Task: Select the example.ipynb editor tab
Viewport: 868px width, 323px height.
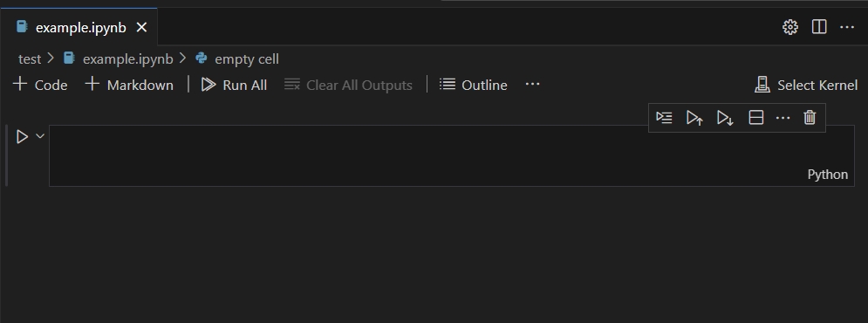Action: (x=79, y=27)
